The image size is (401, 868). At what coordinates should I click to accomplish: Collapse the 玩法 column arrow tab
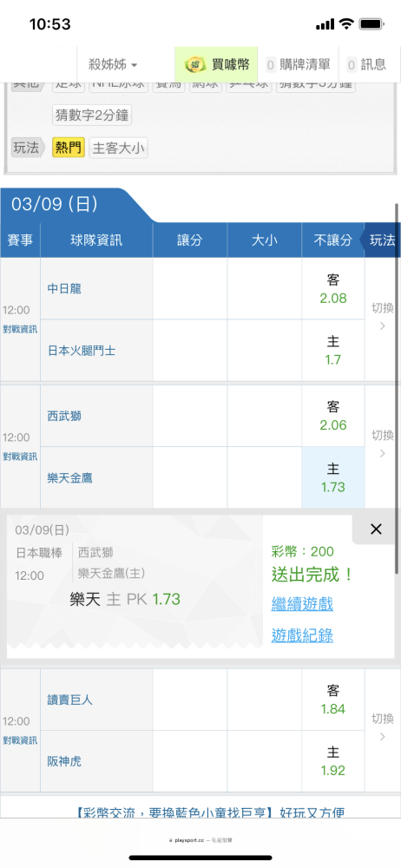click(380, 240)
